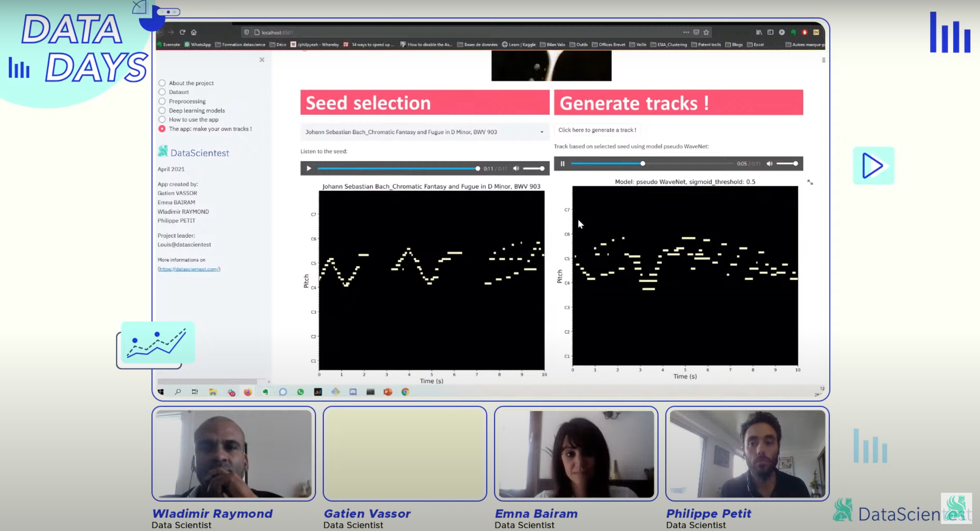Play the seed audio track
This screenshot has height=531, width=980.
coord(309,168)
